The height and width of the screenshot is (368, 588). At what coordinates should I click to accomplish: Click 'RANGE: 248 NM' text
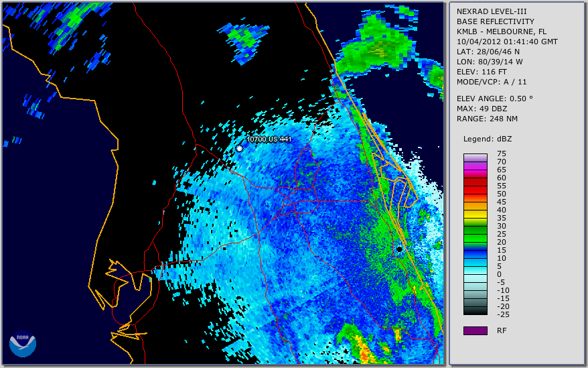pyautogui.click(x=487, y=119)
